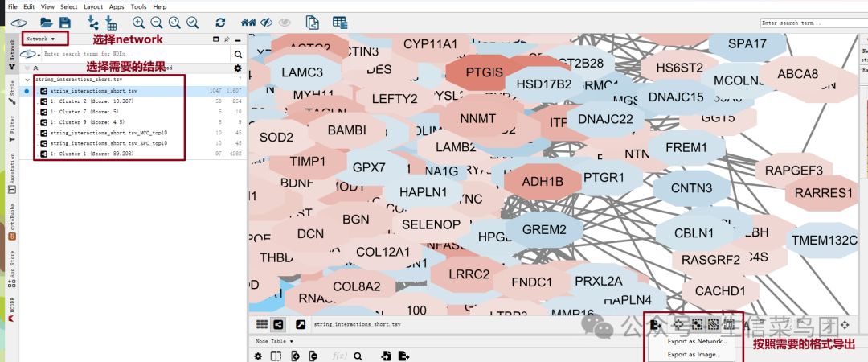
Task: Zoom to selected region icon
Action: 192,23
